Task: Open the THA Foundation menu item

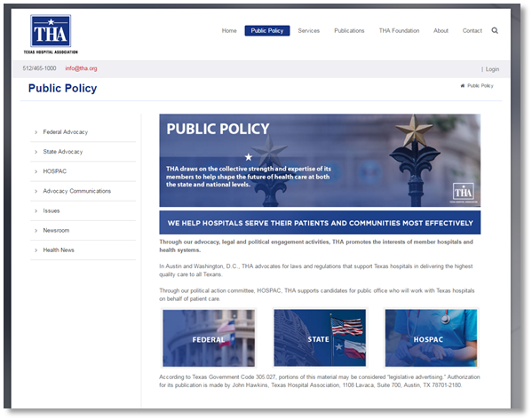Action: point(399,30)
